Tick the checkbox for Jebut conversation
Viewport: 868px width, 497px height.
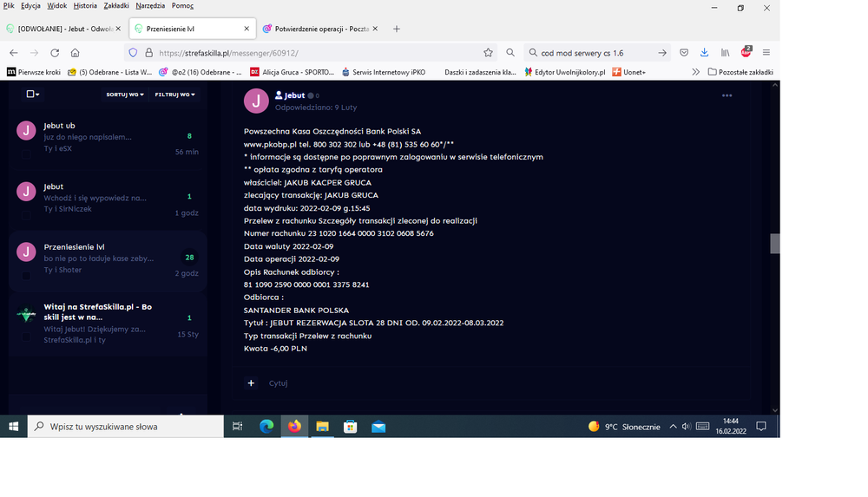[x=26, y=215]
